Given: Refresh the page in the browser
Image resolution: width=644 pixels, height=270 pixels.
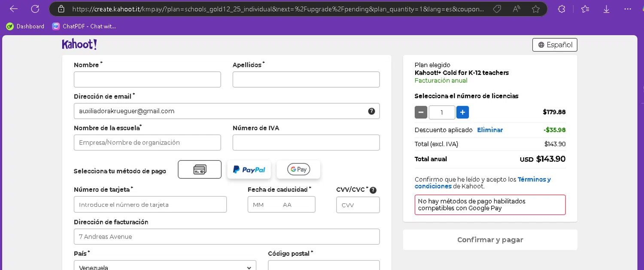Looking at the screenshot, I should click(35, 9).
